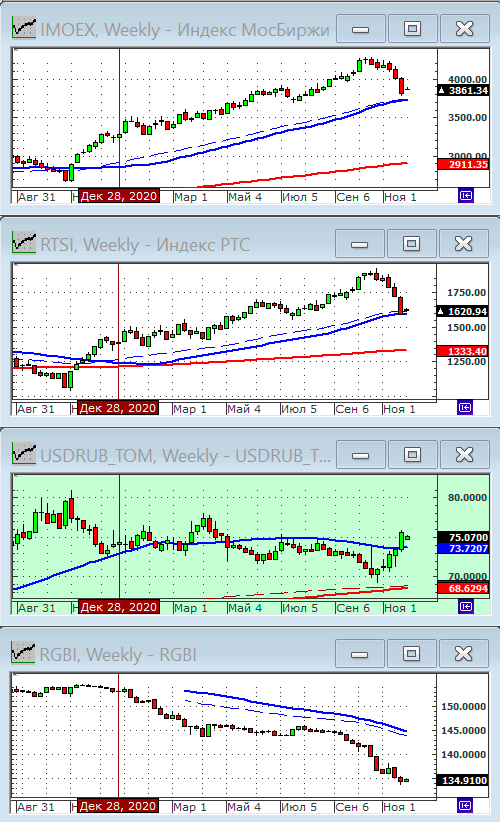Maximize the IMOEX chart window

[x=412, y=28]
